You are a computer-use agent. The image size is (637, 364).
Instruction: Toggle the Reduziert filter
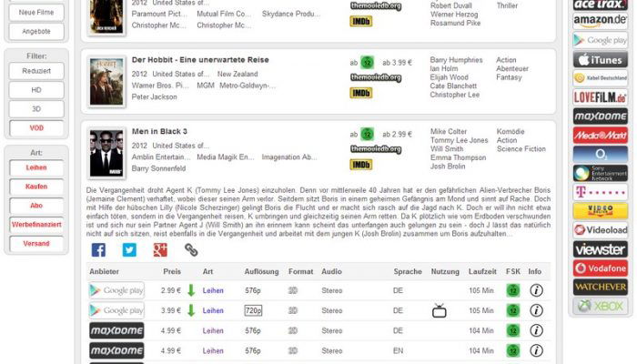click(x=36, y=71)
